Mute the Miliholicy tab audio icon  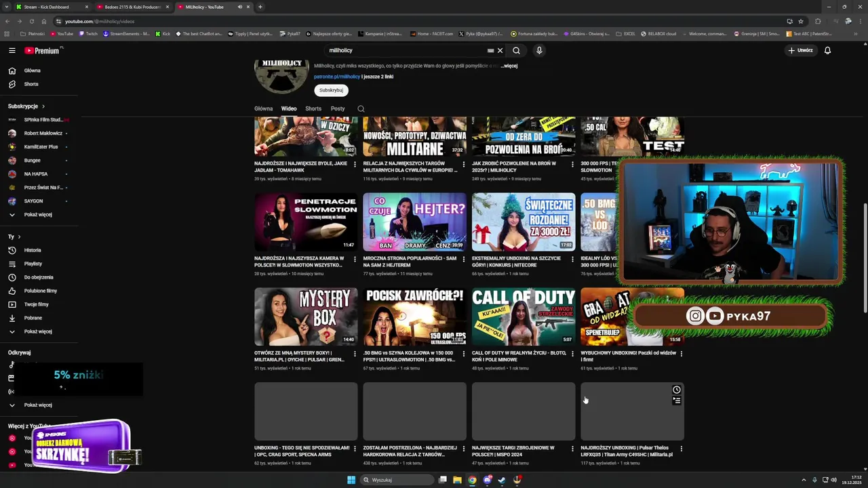(239, 7)
